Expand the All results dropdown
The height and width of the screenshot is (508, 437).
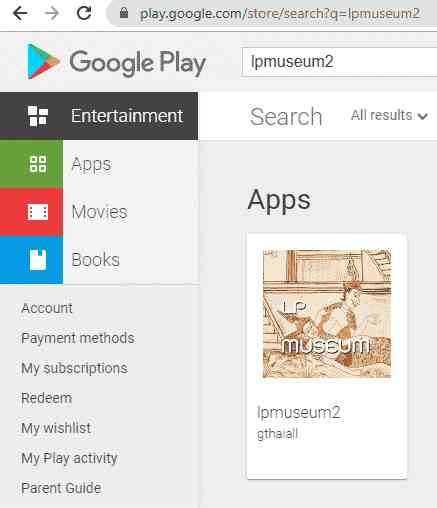pos(389,115)
